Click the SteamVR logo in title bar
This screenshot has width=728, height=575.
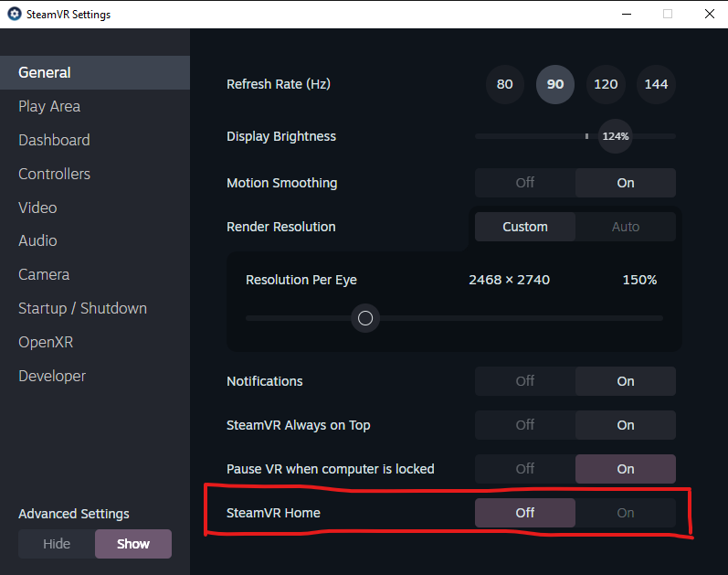click(x=14, y=15)
